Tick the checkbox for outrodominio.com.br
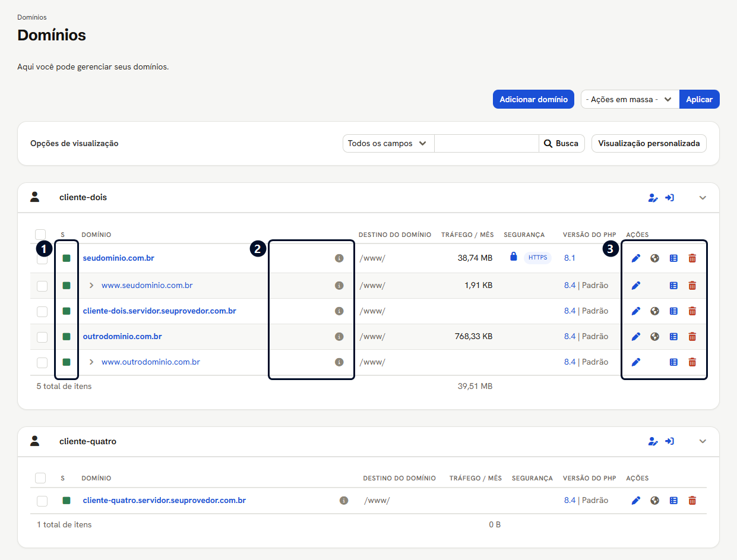 (x=42, y=337)
